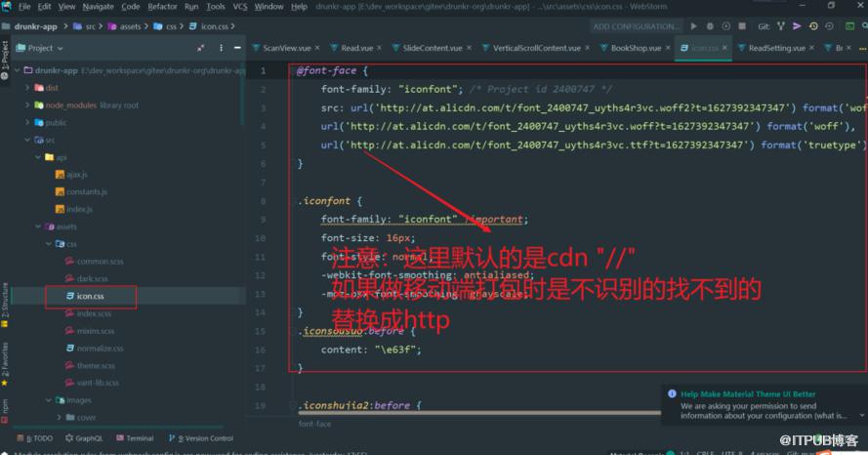Switch to the BookShop.vue tab
Image resolution: width=868 pixels, height=455 pixels.
click(636, 48)
